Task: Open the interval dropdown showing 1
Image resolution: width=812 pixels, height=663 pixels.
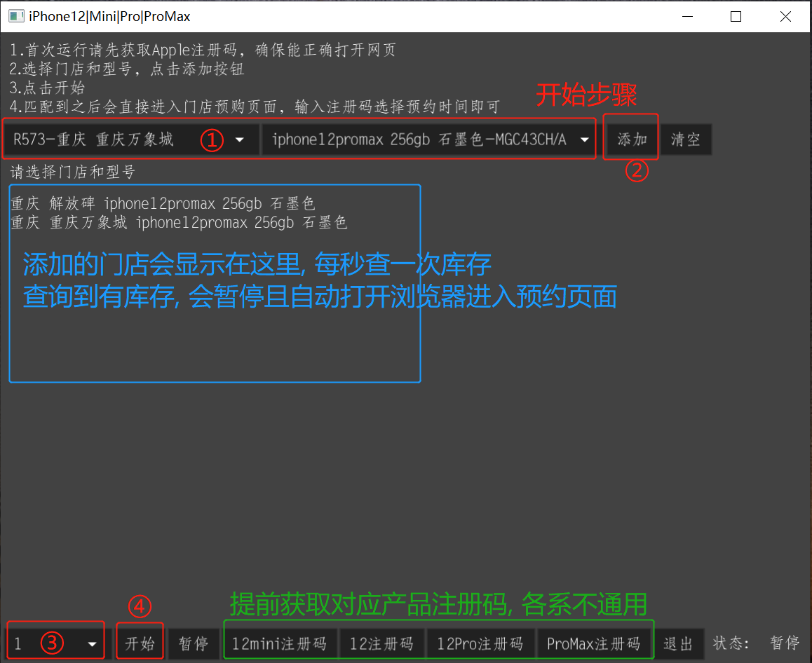Action: tap(56, 644)
